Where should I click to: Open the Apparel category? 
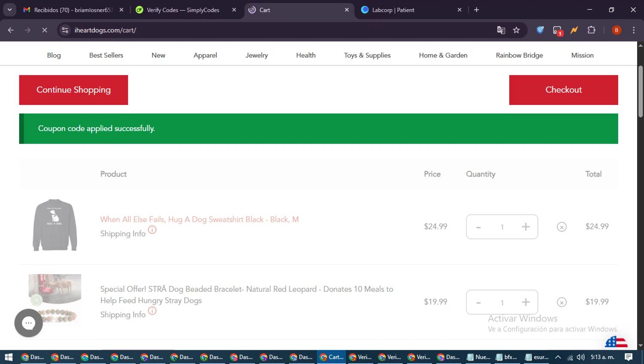click(x=205, y=55)
